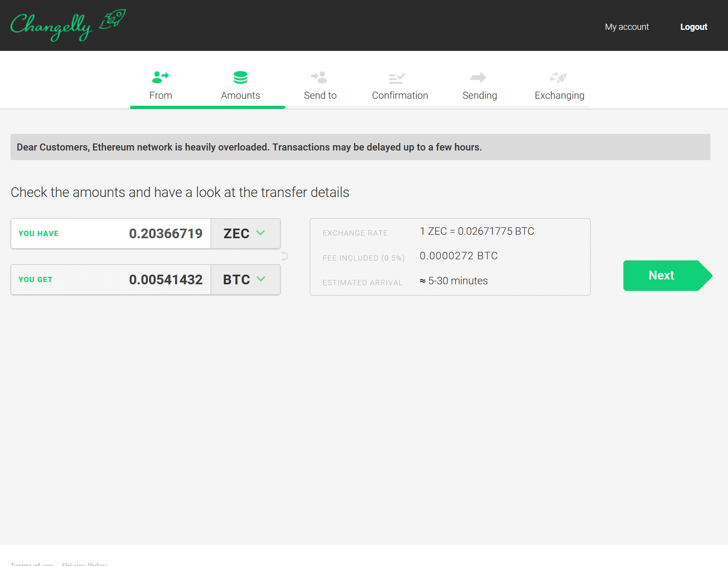This screenshot has height=566, width=728.
Task: Click the exchange rate value 1 ZEC = 0.02671775 BTC
Action: pyautogui.click(x=477, y=231)
